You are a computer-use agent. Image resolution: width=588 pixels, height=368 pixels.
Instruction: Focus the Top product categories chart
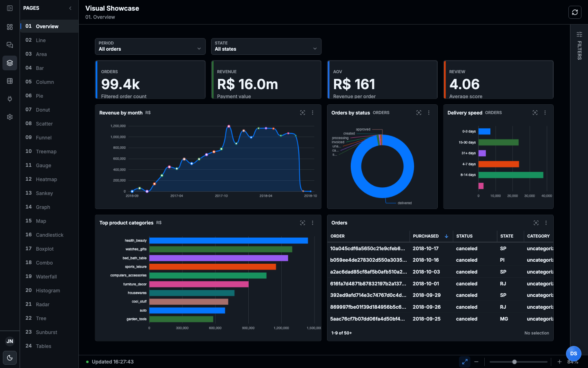pyautogui.click(x=303, y=223)
